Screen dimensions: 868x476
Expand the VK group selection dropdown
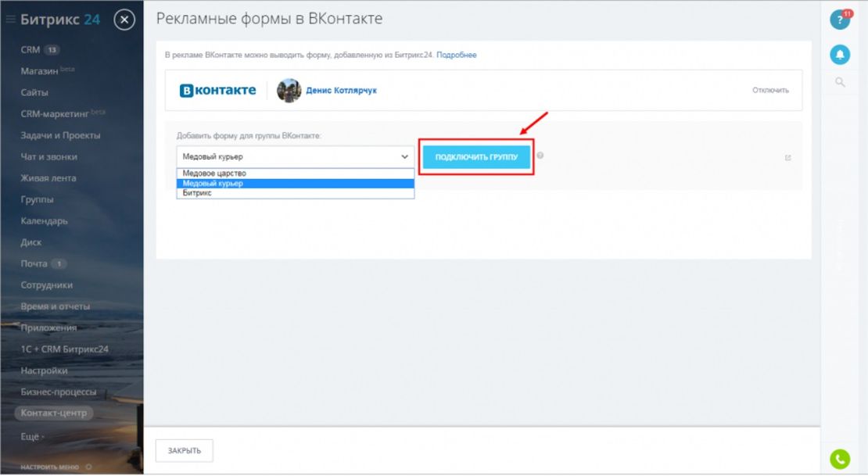click(x=295, y=157)
